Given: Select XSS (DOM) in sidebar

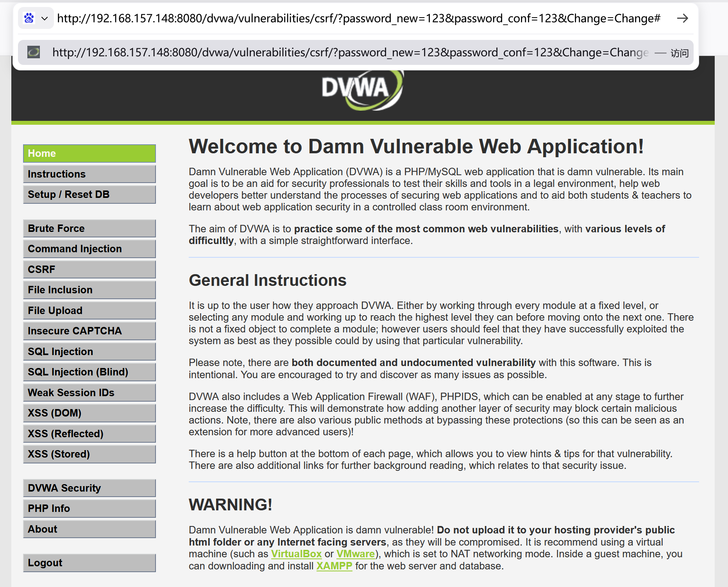Looking at the screenshot, I should click(x=89, y=413).
